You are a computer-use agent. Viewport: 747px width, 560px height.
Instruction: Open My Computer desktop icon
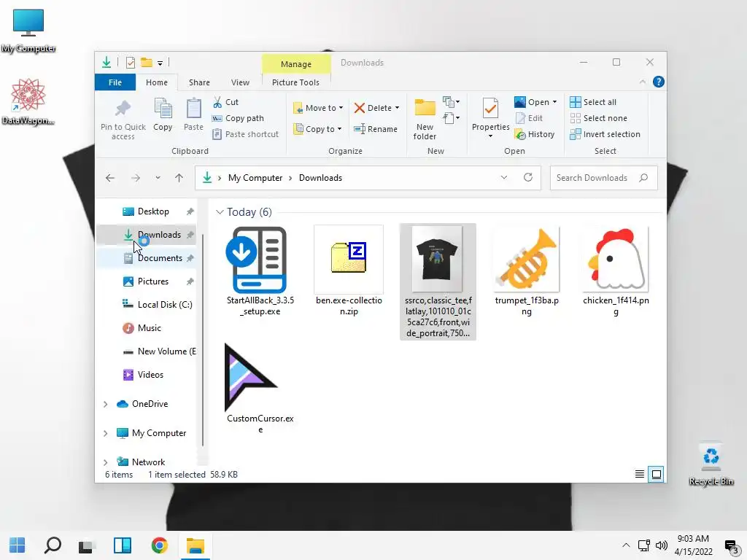(28, 31)
